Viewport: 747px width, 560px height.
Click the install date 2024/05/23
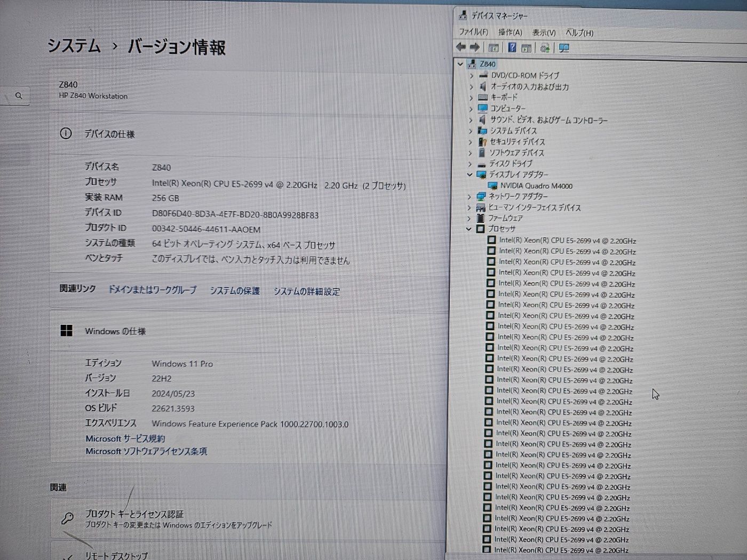[x=173, y=394]
